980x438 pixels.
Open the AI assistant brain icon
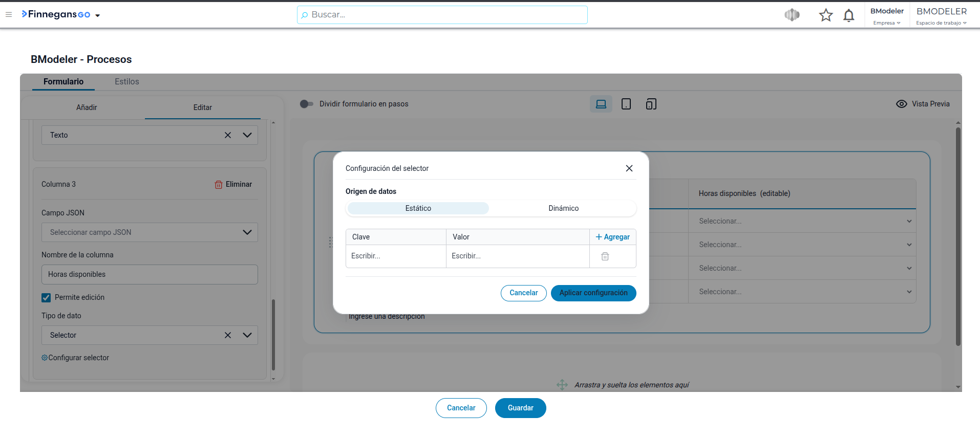(x=792, y=15)
